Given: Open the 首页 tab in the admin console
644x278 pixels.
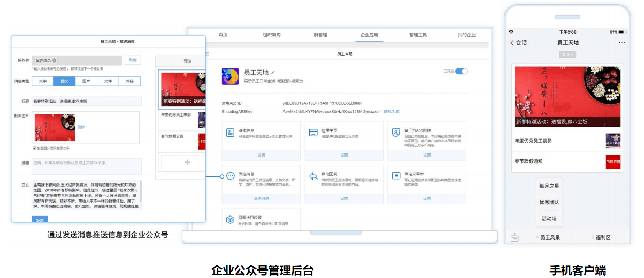Looking at the screenshot, I should [x=223, y=35].
